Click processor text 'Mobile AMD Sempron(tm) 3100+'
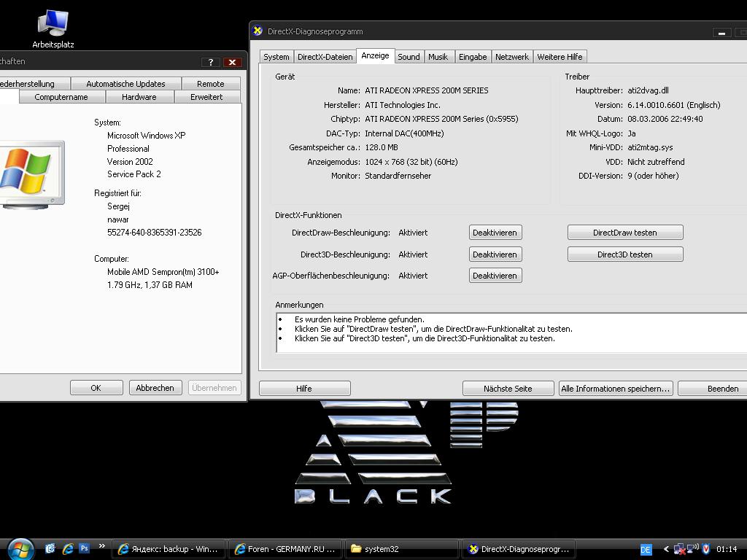 point(163,272)
